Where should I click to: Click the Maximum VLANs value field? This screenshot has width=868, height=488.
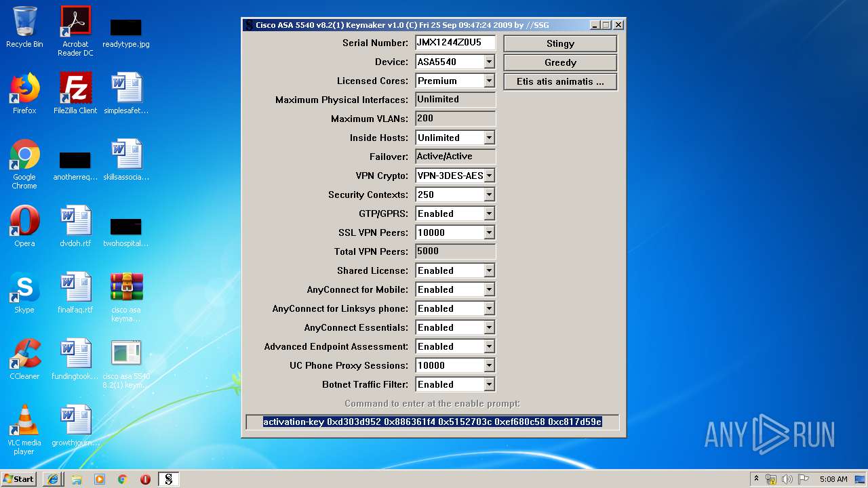click(455, 119)
